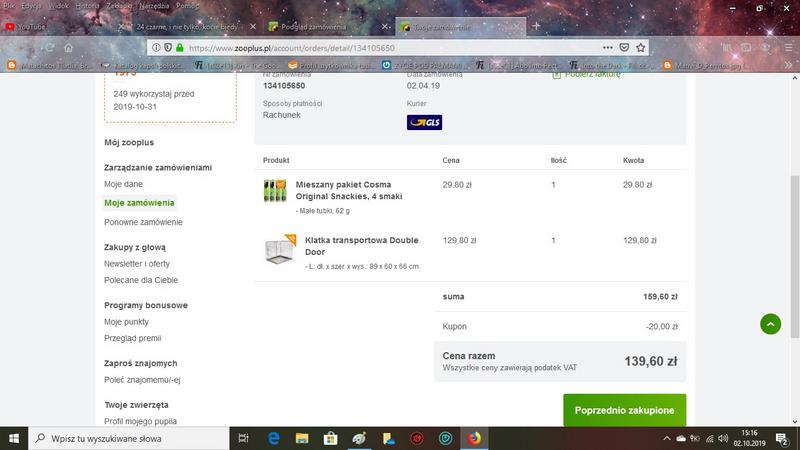
Task: Click the Firefox home icon
Action: [x=68, y=47]
